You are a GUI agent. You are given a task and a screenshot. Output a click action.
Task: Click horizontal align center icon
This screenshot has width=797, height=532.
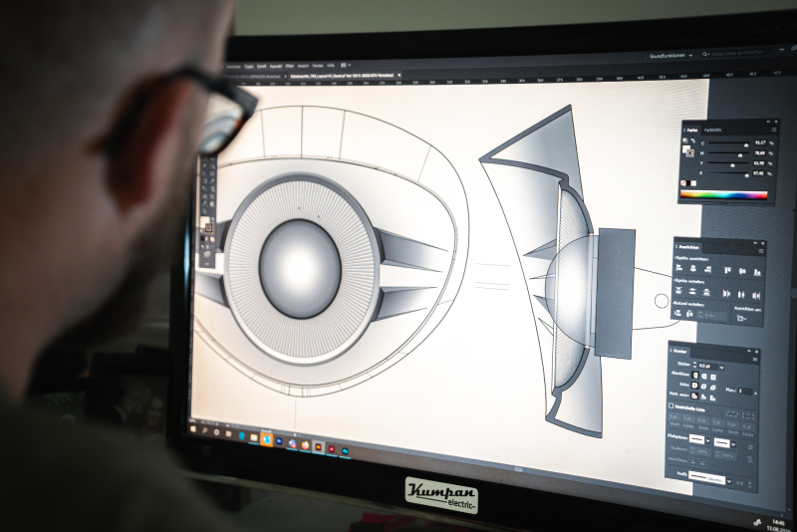click(693, 269)
